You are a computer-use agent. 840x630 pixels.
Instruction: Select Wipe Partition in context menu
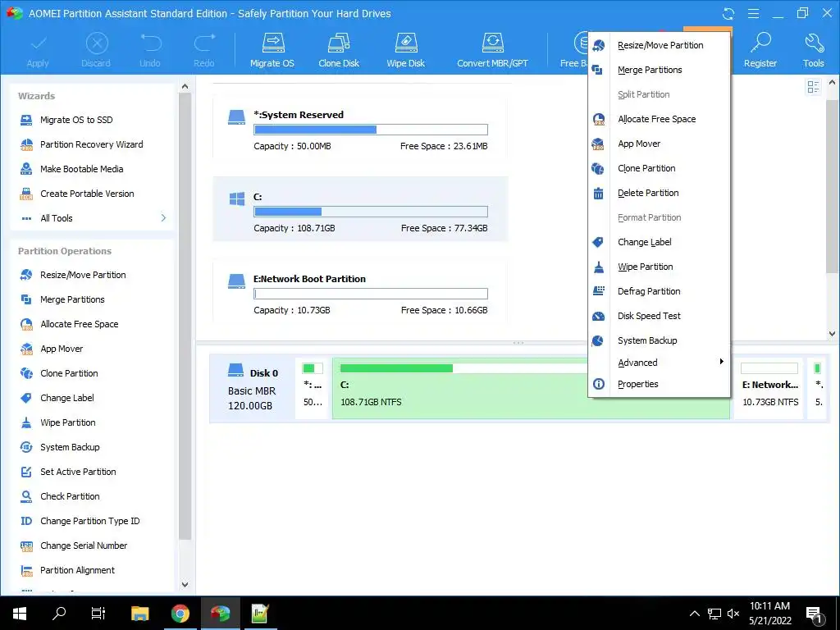(x=659, y=267)
